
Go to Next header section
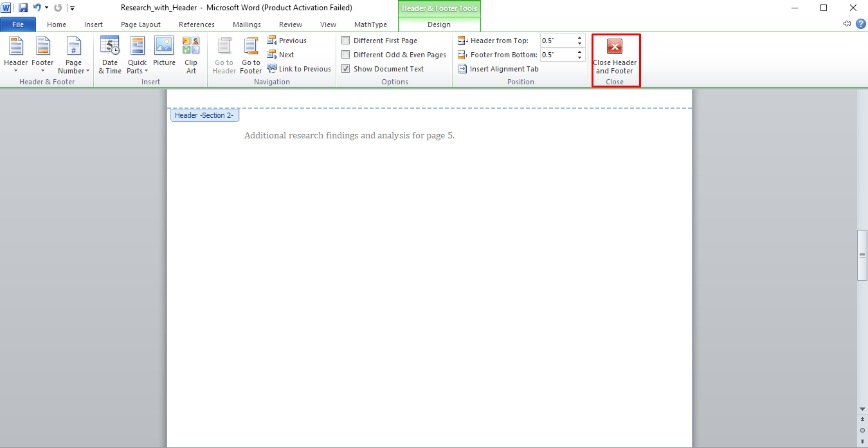tap(280, 55)
